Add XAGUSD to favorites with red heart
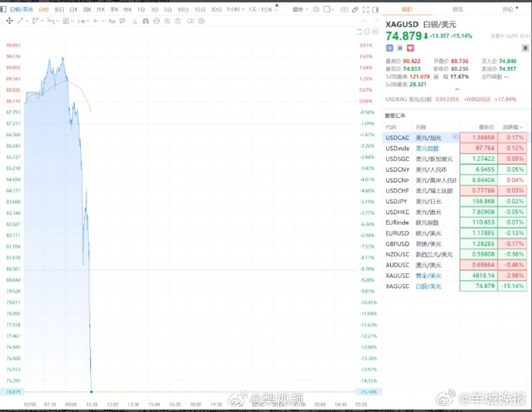 tap(410, 48)
